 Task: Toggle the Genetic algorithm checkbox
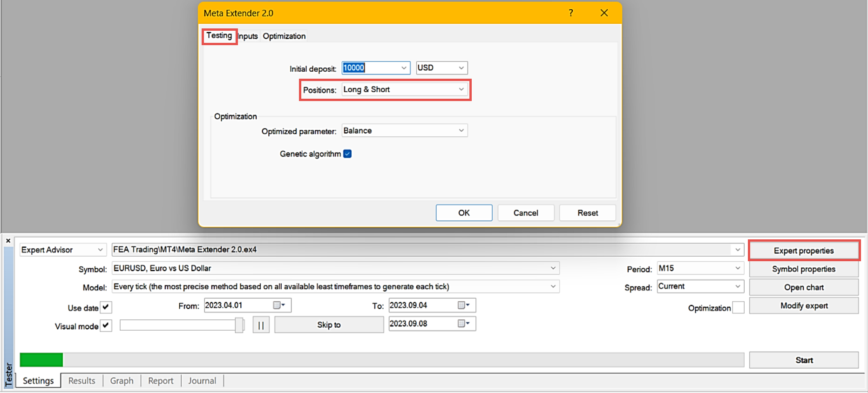click(x=347, y=154)
